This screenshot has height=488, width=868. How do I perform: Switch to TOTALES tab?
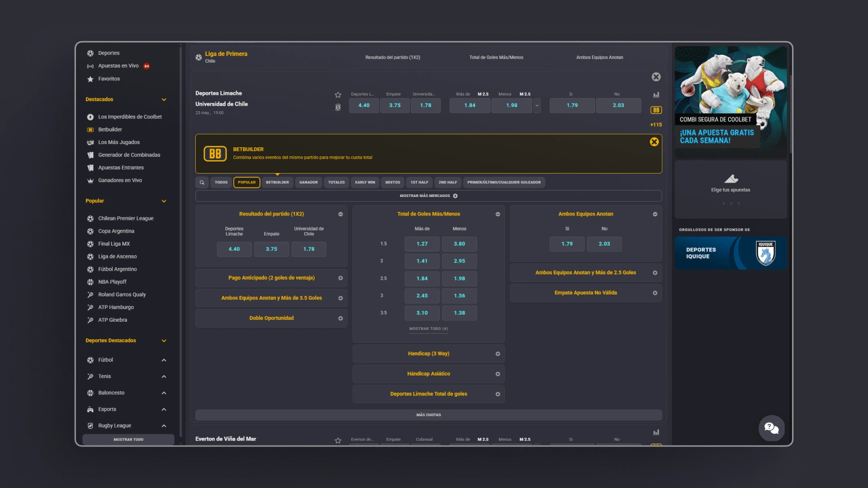(x=336, y=182)
